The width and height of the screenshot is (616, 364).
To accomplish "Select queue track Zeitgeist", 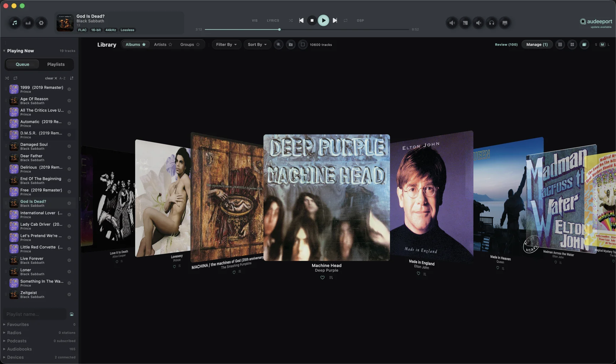I will tap(39, 294).
